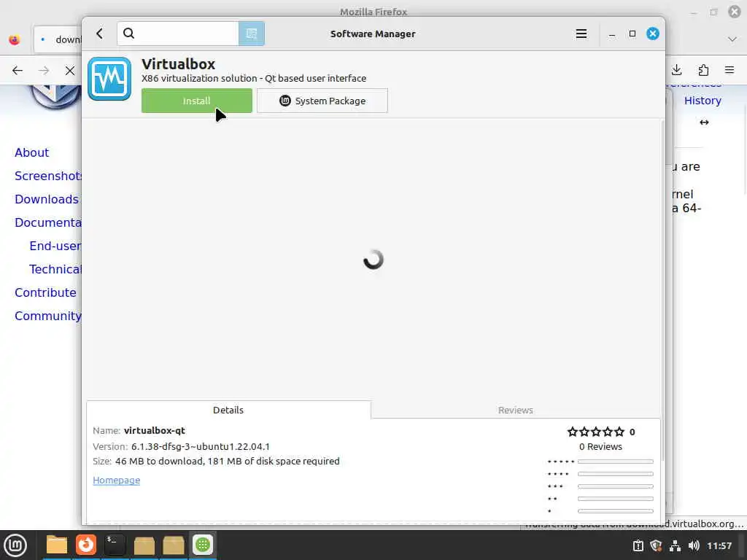Close the Software Manager window
Screen dimensions: 747x560
(653, 34)
